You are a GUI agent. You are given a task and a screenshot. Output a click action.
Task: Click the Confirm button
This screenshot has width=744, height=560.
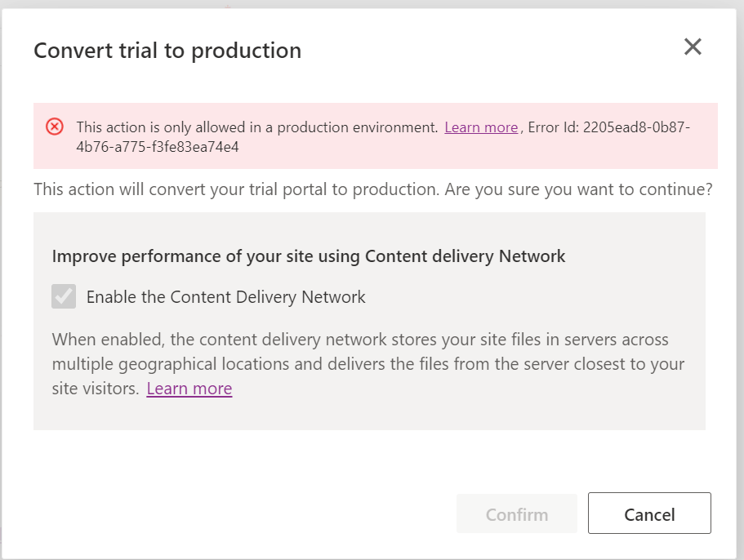click(x=517, y=513)
